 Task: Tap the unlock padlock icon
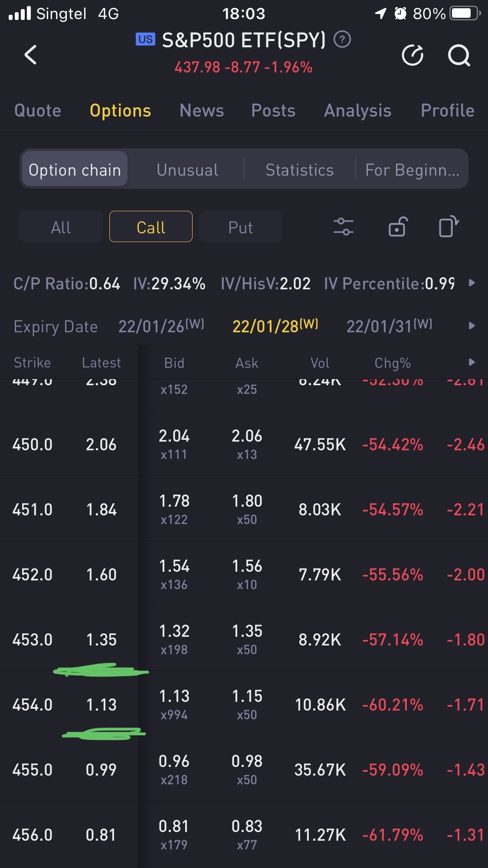click(397, 227)
